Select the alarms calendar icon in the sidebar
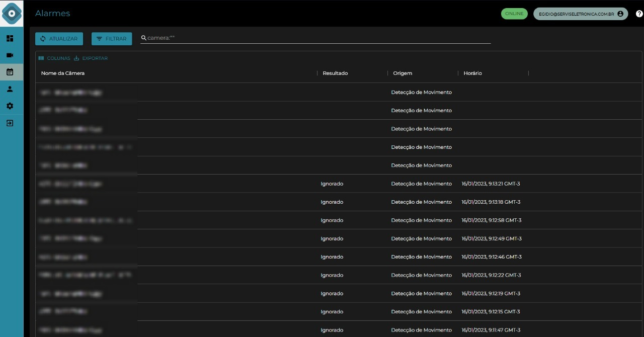The image size is (644, 337). pos(10,72)
